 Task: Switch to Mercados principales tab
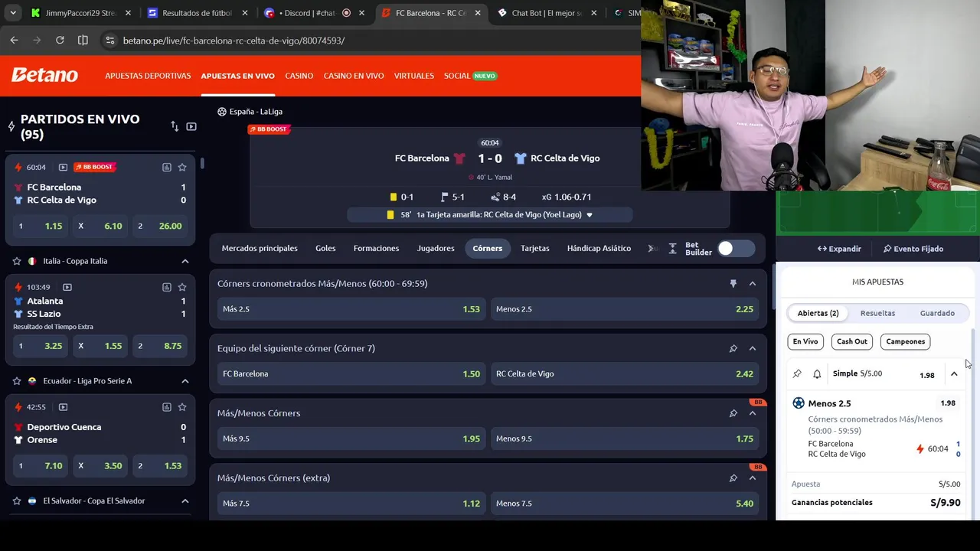(x=260, y=248)
